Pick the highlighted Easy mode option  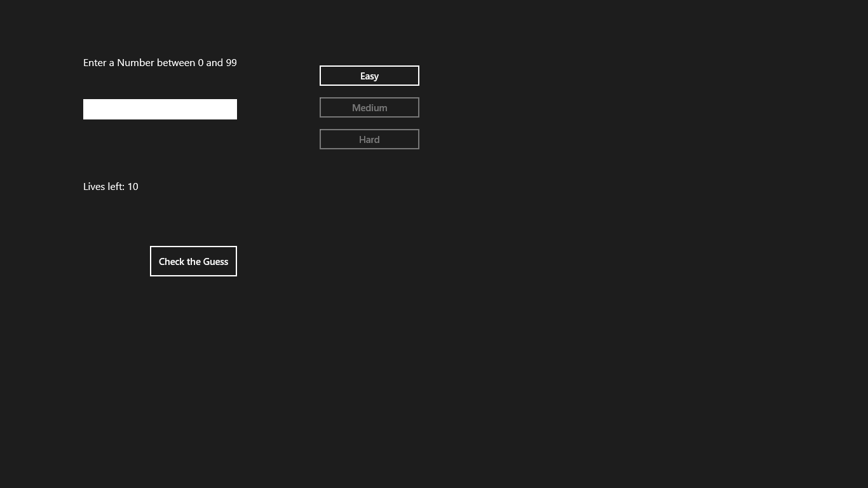[x=369, y=76]
